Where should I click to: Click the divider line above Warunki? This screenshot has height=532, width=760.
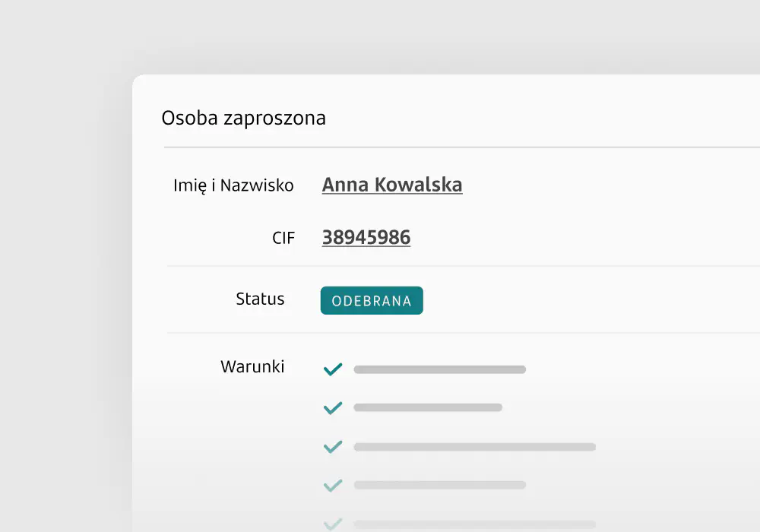456,333
